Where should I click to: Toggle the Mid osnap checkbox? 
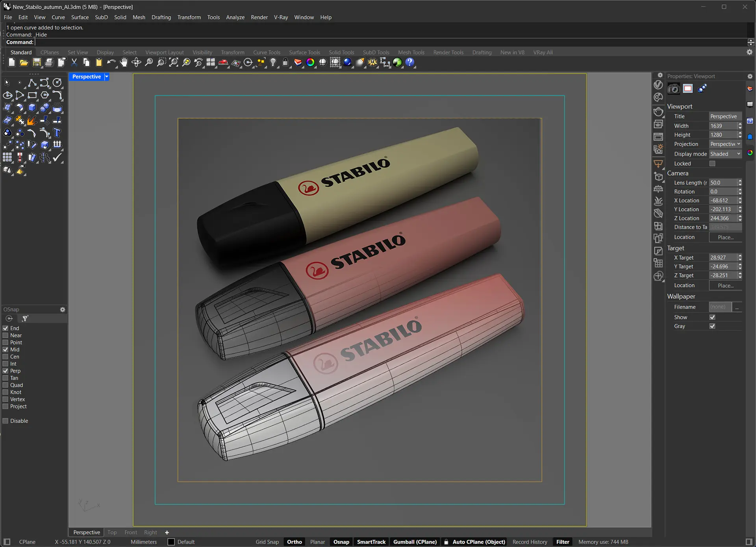(x=6, y=349)
